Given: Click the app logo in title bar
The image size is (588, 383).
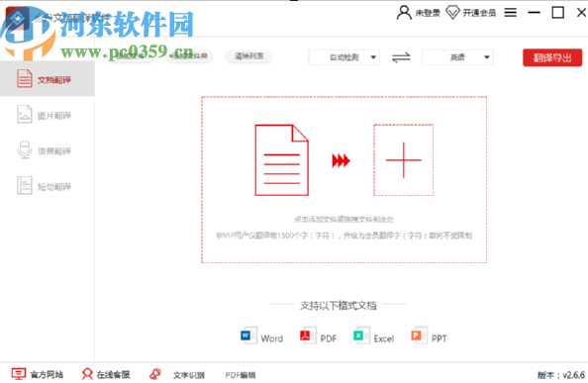Looking at the screenshot, I should coord(18,18).
